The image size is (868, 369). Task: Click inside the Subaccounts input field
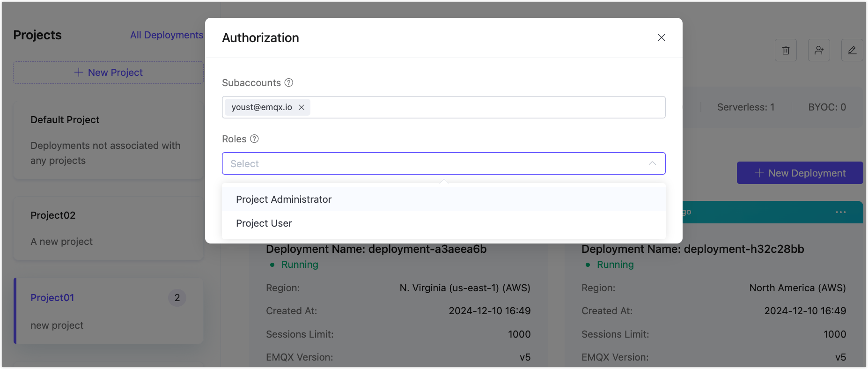487,107
